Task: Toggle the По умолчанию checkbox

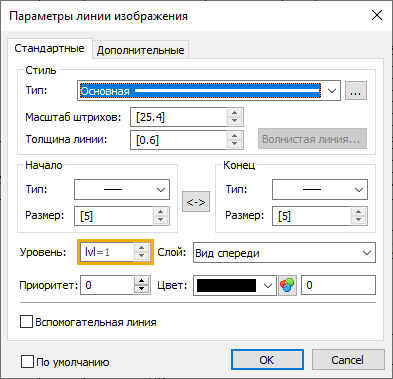Action: pos(27,362)
